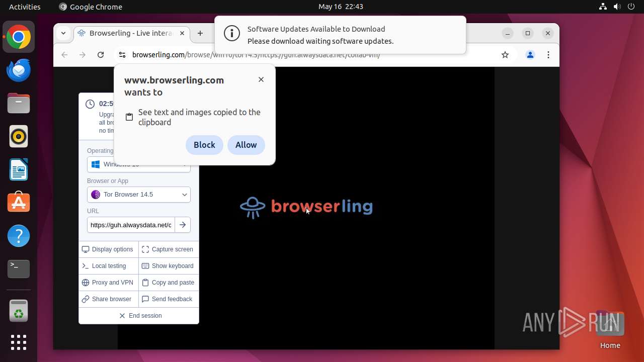Open the Chrome profile avatar

point(530,55)
